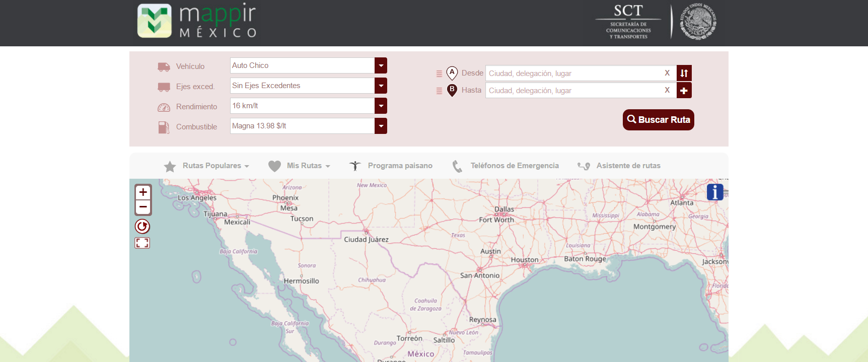
Task: Open the map information icon
Action: coord(715,192)
